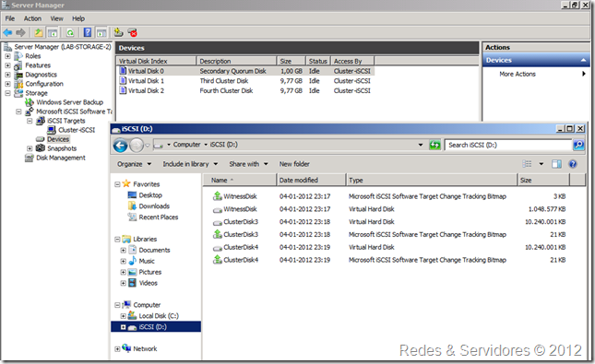Open Desktop in Explorer Favorites
595x364 pixels.
150,195
